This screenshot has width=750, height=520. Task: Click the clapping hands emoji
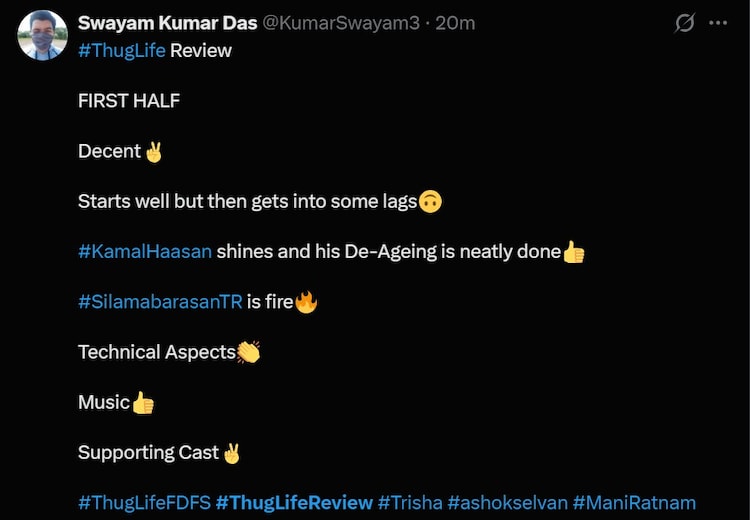click(248, 352)
